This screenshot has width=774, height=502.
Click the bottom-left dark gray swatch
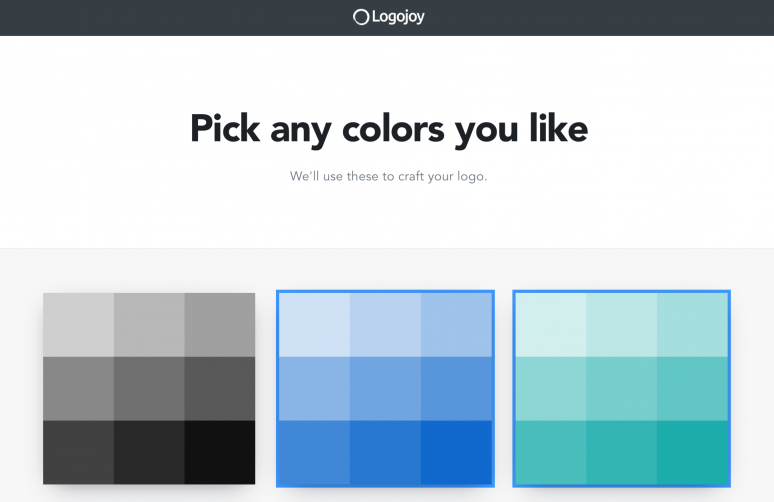(x=78, y=452)
